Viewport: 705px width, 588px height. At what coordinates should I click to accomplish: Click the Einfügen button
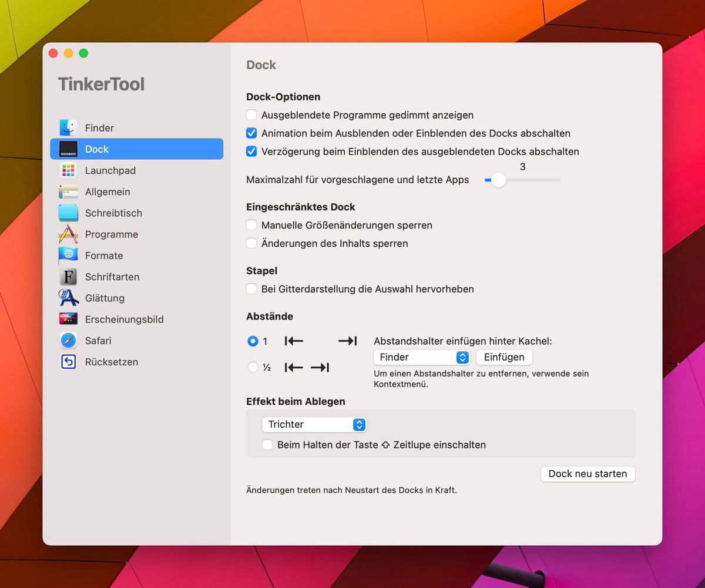[504, 357]
